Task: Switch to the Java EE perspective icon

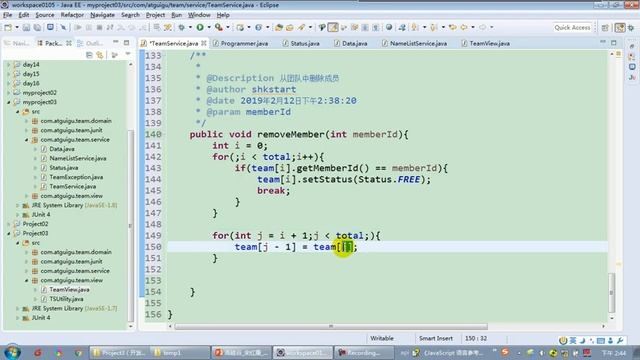Action: 620,27
